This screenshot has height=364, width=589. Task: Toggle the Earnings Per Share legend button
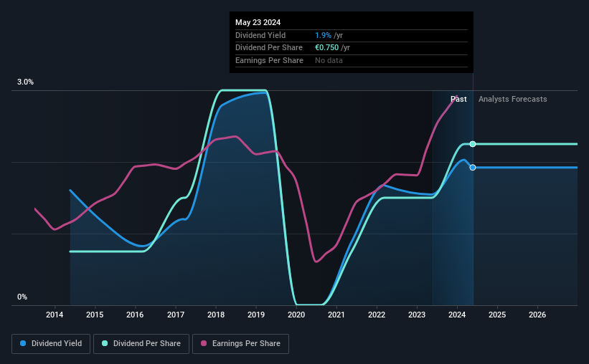point(240,344)
